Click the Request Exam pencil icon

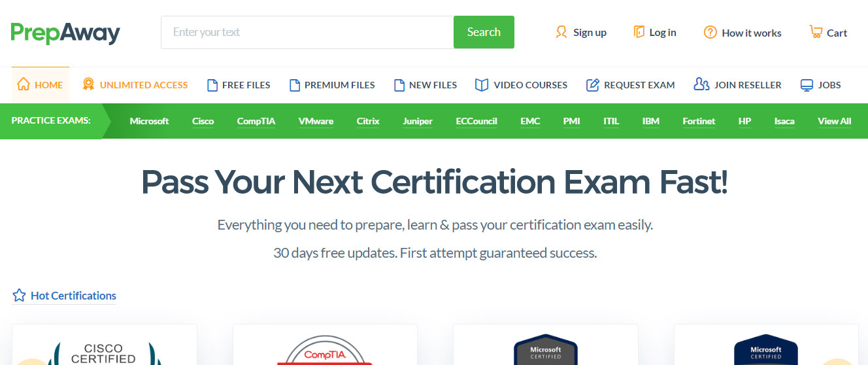592,85
